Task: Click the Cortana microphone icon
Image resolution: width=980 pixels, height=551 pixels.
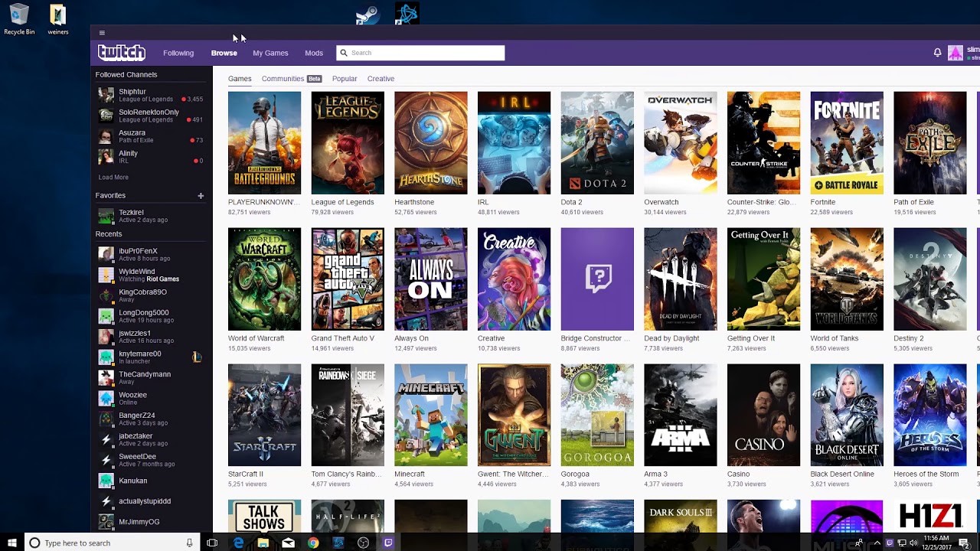Action: click(x=189, y=543)
